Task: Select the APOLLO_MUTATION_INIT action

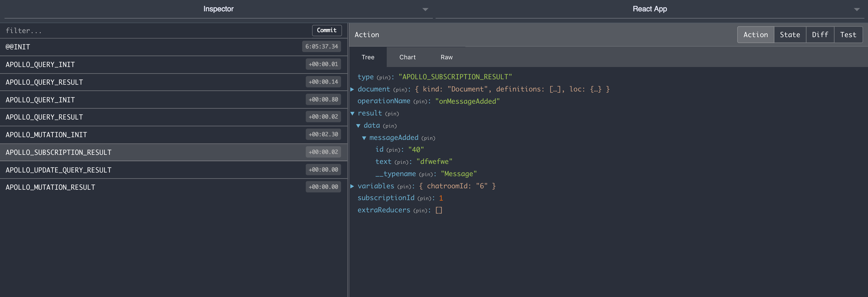Action: click(x=135, y=135)
